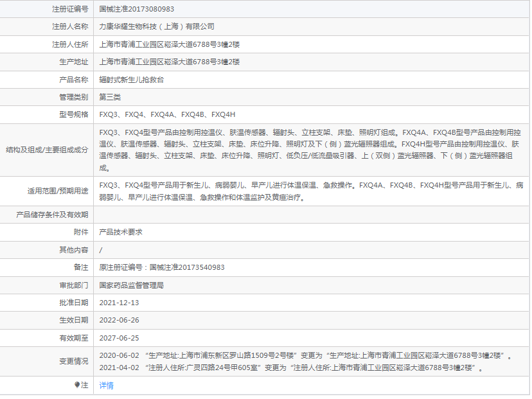
Task: Click the 管理类别 label
Action: point(74,97)
